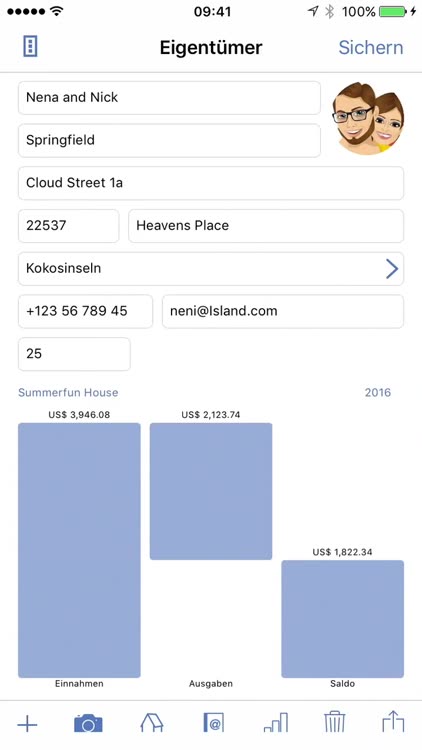Image resolution: width=422 pixels, height=750 pixels.
Task: Open the Kokosinseln country selector field
Action: tap(211, 269)
